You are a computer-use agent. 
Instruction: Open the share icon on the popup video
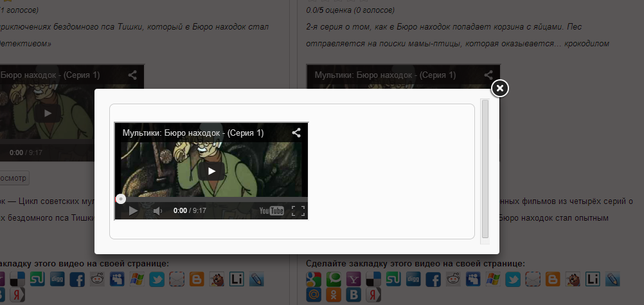296,133
